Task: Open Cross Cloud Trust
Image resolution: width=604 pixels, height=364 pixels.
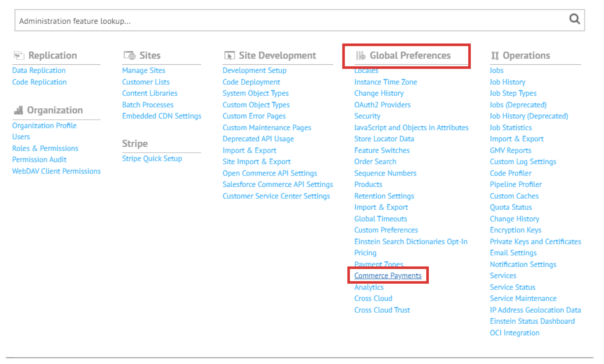Action: (382, 310)
